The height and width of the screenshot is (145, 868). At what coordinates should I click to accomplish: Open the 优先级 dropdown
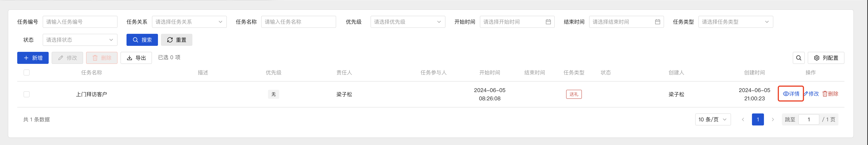tap(408, 22)
